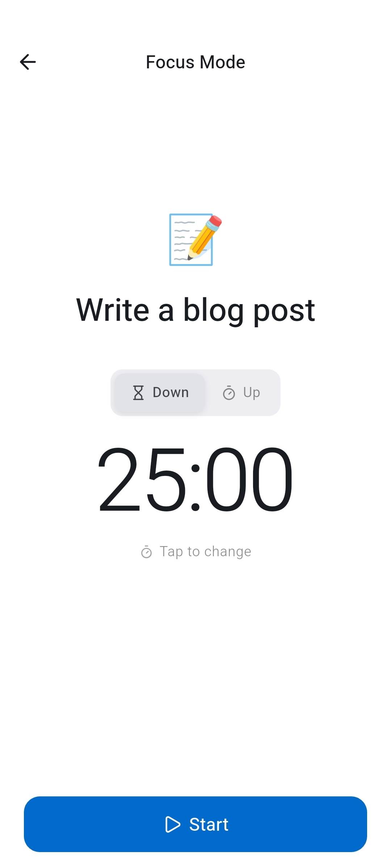This screenshot has height=868, width=391.
Task: Start the focus session
Action: (195, 824)
